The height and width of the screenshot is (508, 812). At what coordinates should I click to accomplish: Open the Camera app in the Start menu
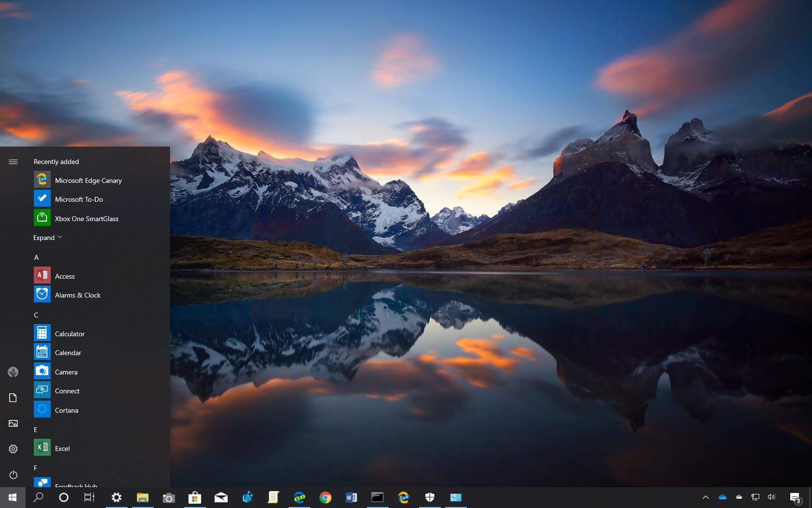click(66, 372)
